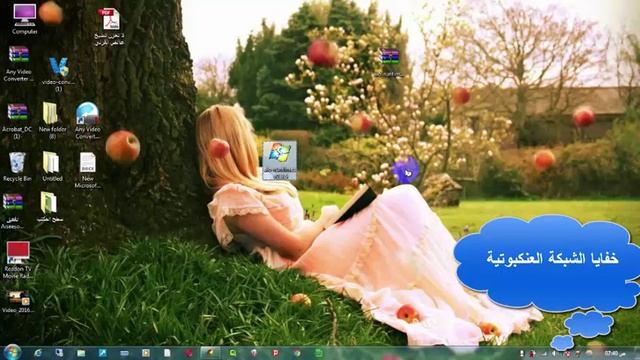Open the File Explorer folder taskbar icon
Viewport: 640px width, 360px height.
click(x=81, y=353)
